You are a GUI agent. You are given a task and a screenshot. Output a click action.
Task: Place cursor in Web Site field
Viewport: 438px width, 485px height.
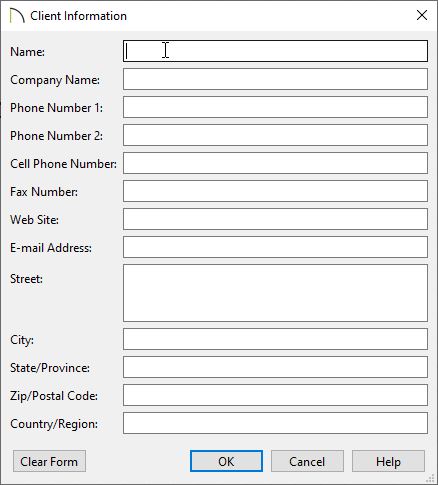point(275,219)
